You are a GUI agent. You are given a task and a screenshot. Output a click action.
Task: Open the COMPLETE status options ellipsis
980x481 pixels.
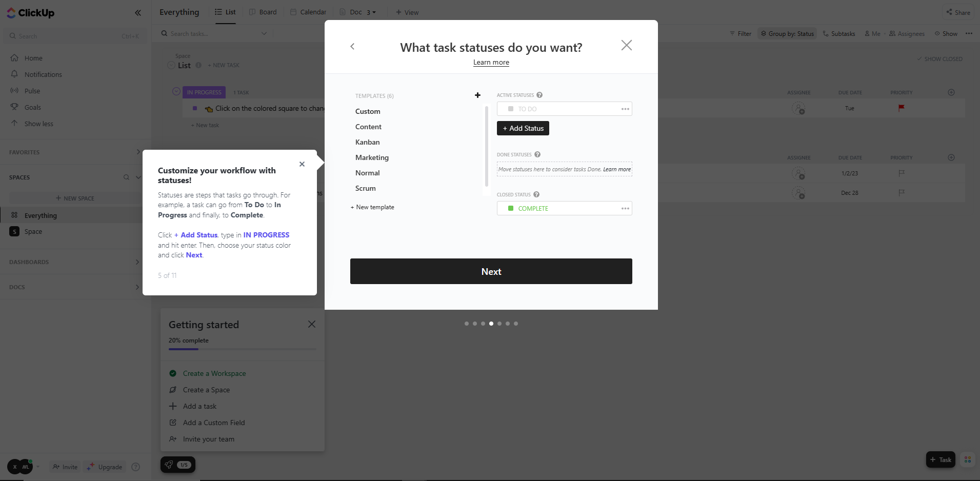625,208
